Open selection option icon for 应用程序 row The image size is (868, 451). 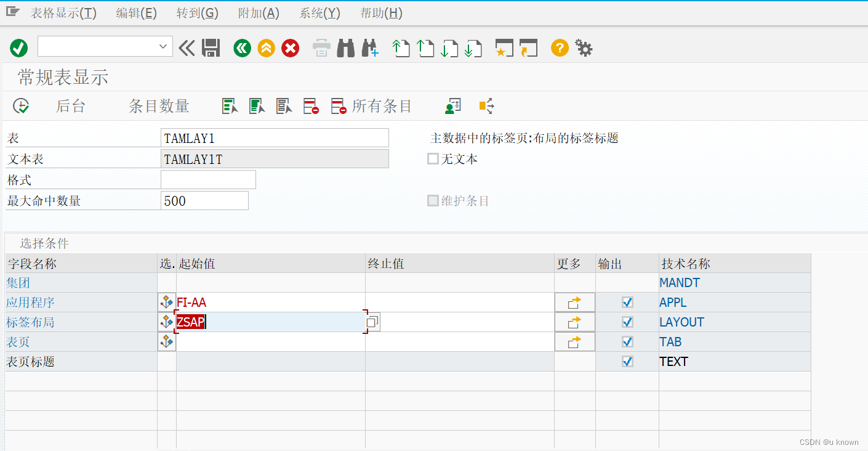(x=167, y=303)
